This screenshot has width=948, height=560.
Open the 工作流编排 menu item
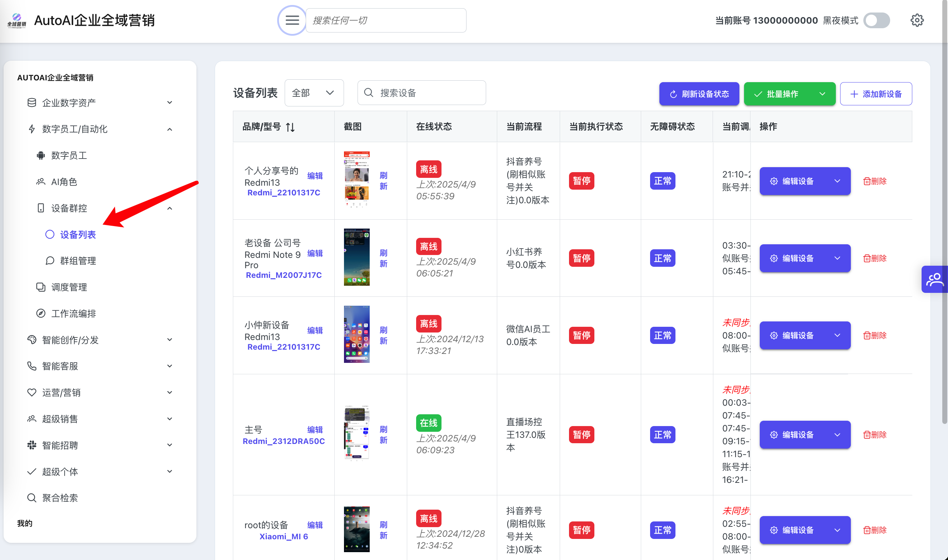tap(74, 313)
